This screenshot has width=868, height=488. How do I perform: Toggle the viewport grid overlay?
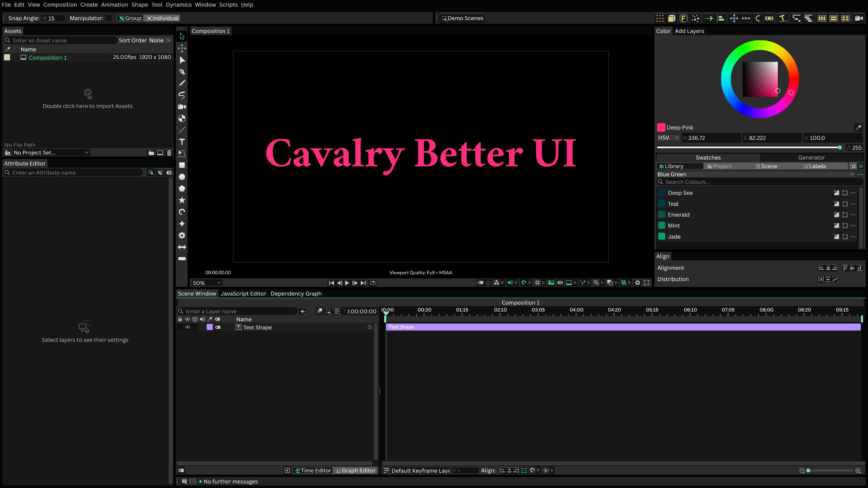click(x=537, y=283)
